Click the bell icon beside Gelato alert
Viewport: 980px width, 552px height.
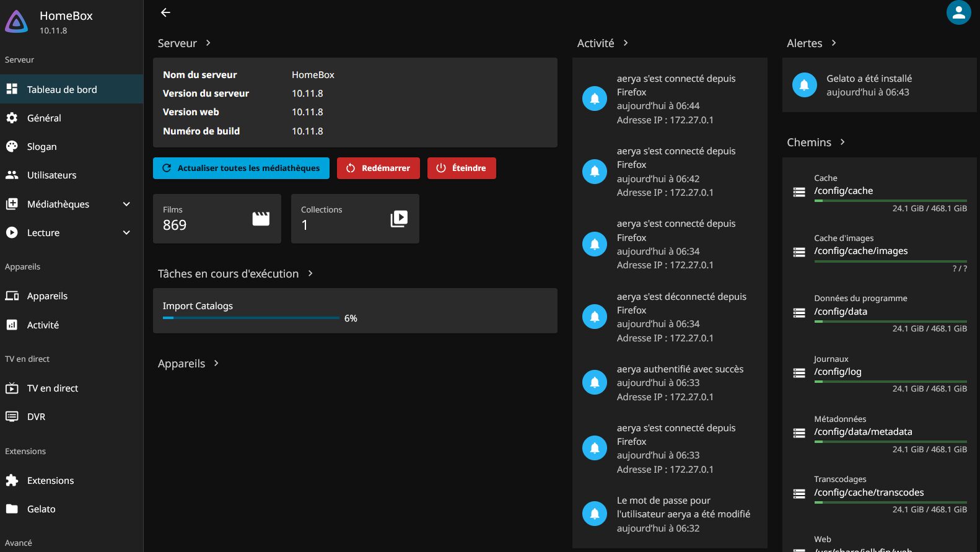pyautogui.click(x=804, y=85)
